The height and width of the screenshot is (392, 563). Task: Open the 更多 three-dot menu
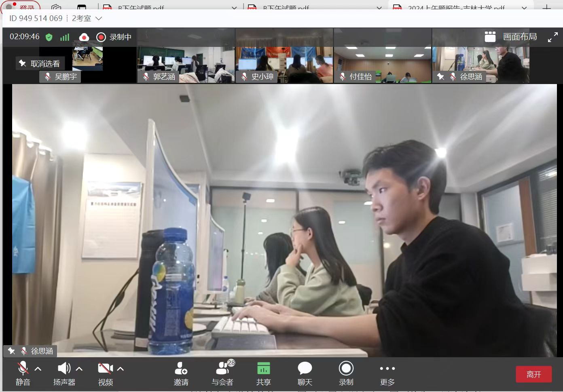(x=387, y=369)
